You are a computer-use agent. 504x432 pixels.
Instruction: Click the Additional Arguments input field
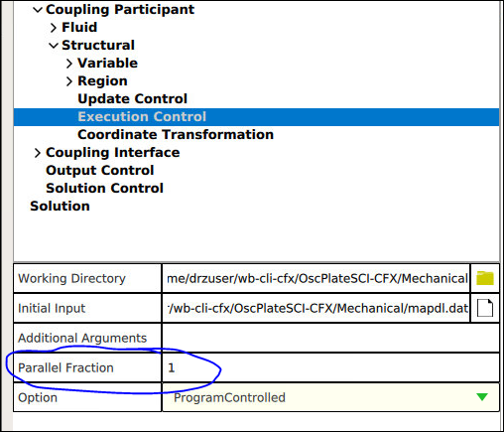pyautogui.click(x=330, y=338)
